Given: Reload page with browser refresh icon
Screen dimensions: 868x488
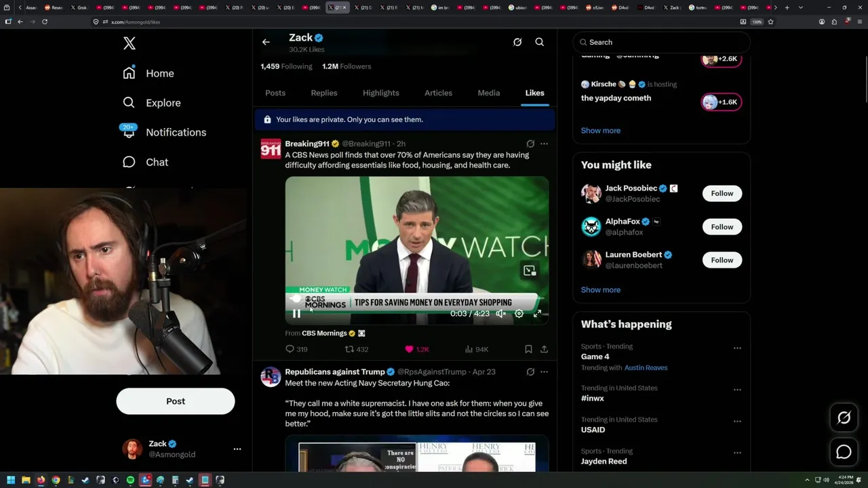Looking at the screenshot, I should click(45, 22).
